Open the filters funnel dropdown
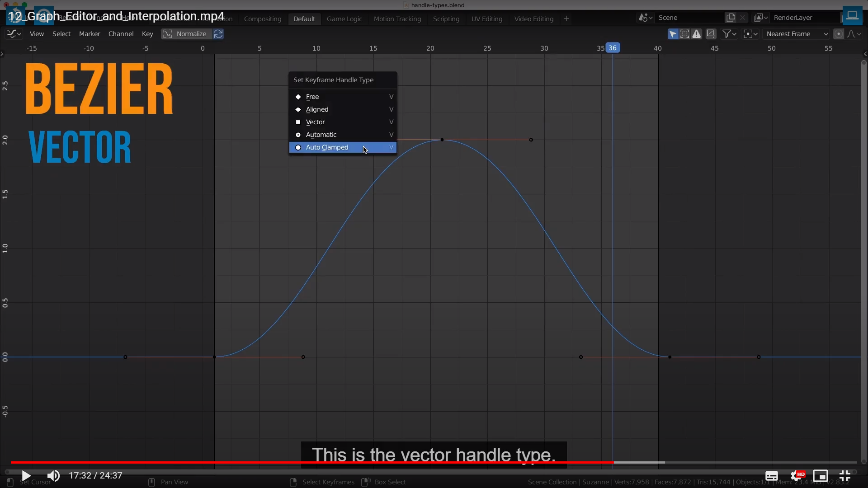 (729, 34)
